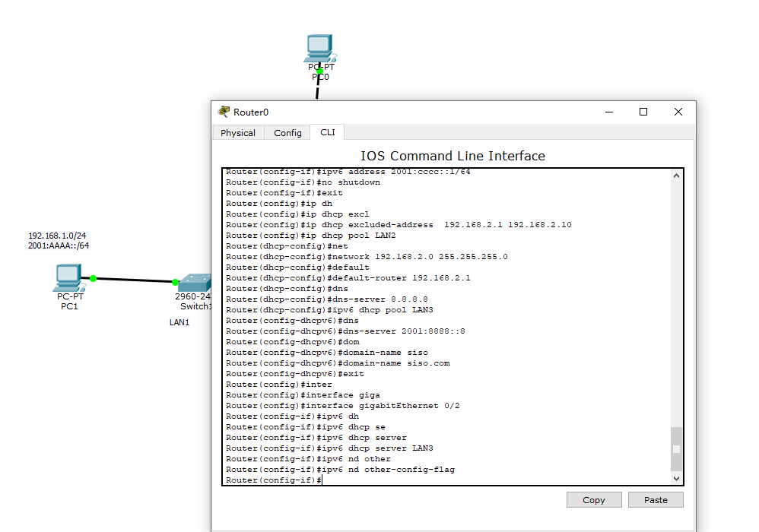Copy the CLI output with Copy button

pos(594,499)
